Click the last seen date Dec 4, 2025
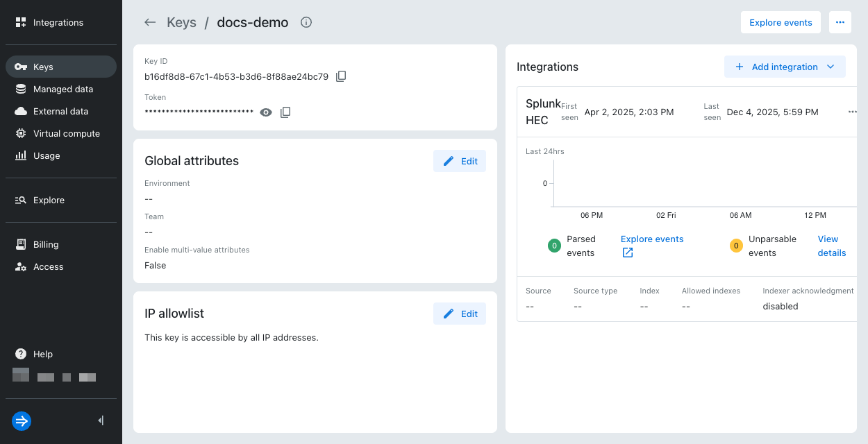The width and height of the screenshot is (868, 444). 772,112
